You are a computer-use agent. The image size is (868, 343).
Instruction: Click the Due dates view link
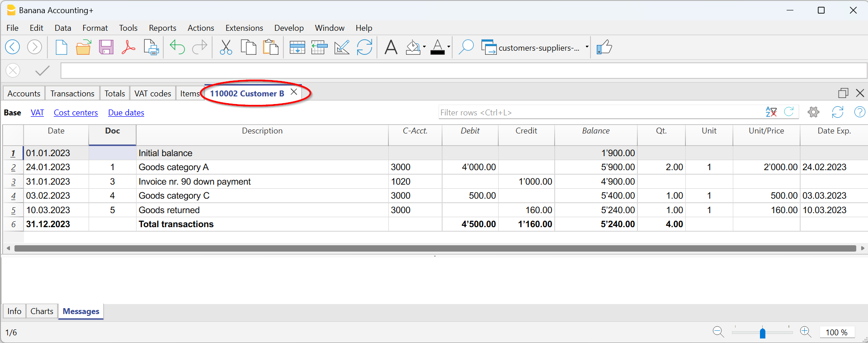126,113
